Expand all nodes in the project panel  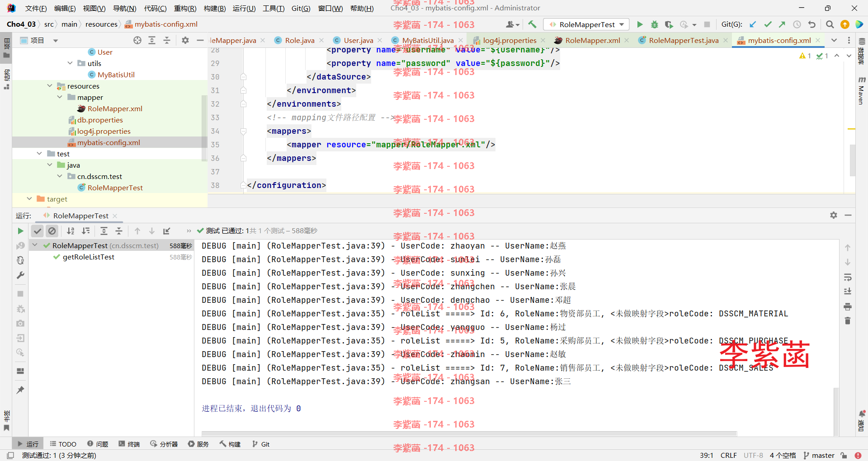(152, 40)
